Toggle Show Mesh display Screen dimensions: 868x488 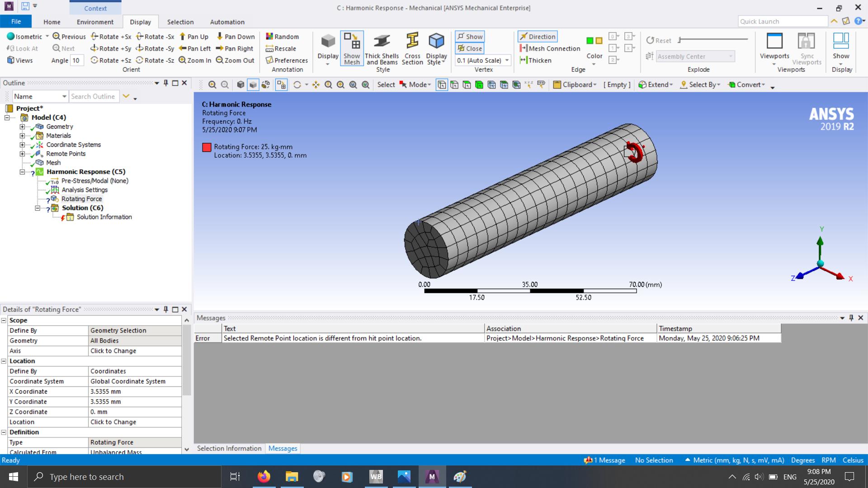352,49
